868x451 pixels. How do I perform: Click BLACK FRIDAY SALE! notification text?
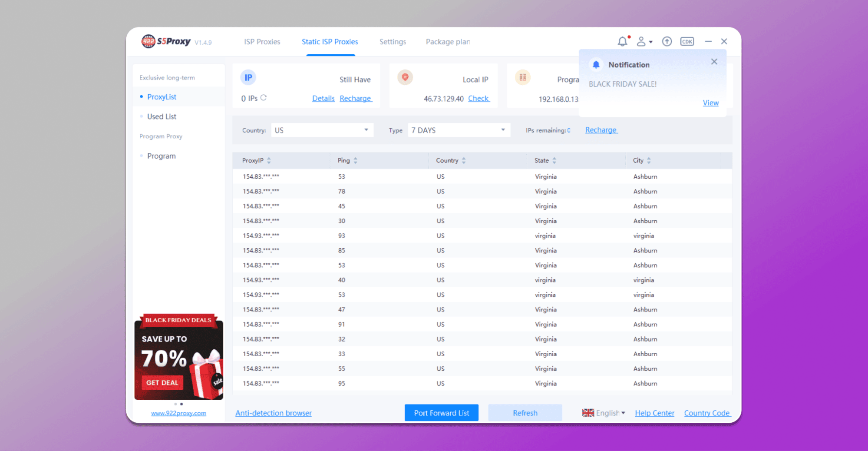(x=622, y=84)
